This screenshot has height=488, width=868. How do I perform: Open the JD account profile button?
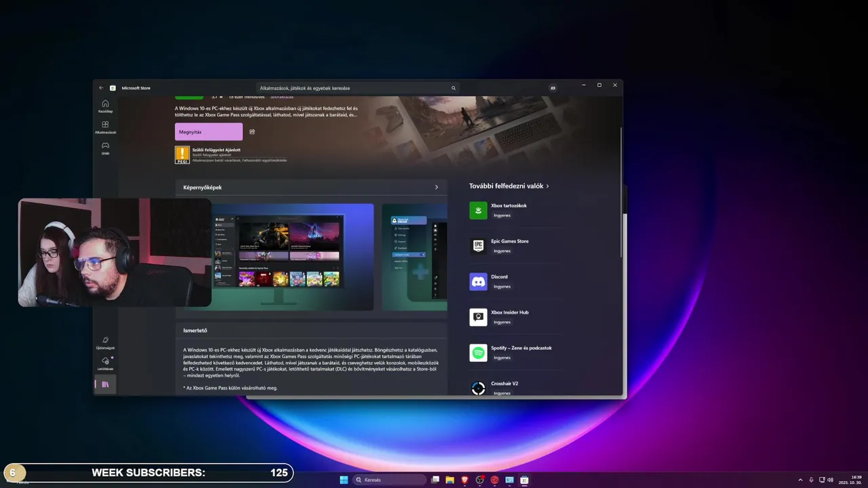click(553, 88)
